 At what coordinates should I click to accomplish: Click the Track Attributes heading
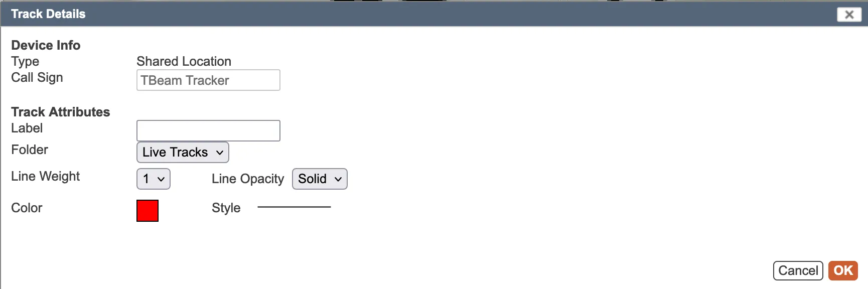(60, 112)
